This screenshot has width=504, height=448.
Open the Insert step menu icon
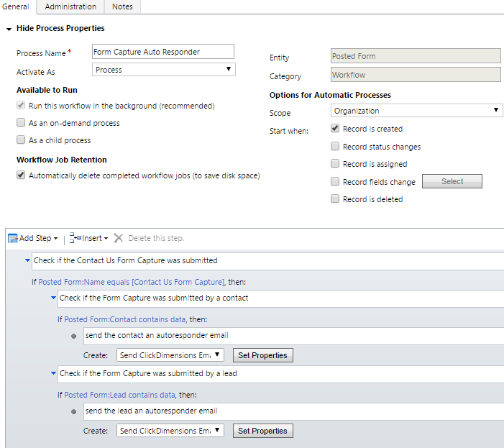pyautogui.click(x=75, y=238)
